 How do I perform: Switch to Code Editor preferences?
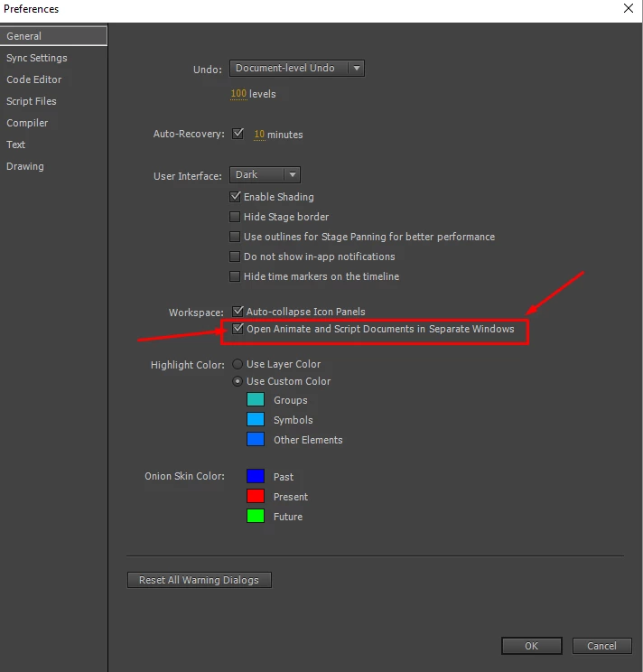33,79
